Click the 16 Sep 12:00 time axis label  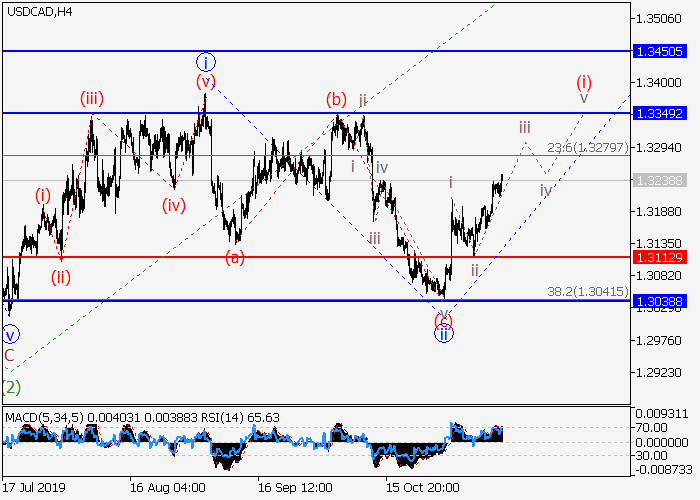(294, 488)
